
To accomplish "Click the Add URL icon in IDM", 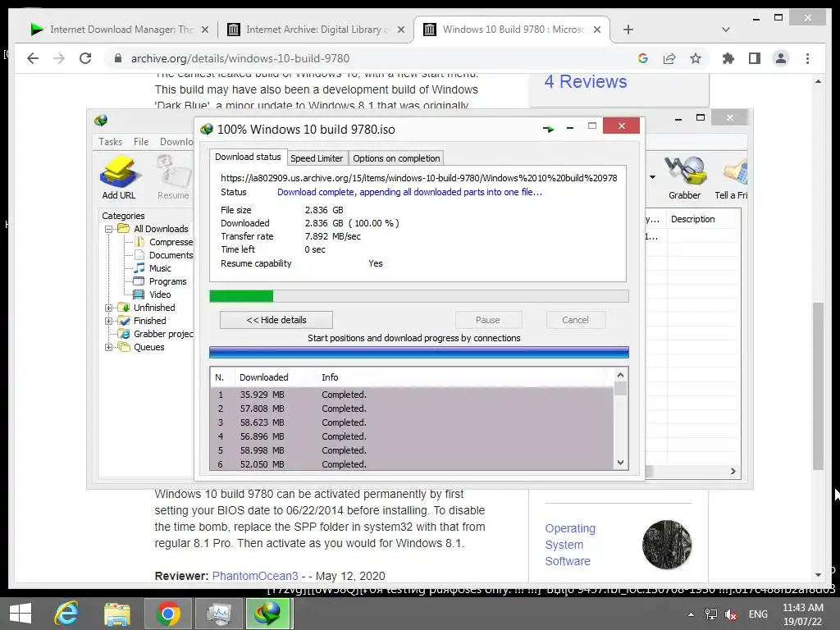I will pos(118,177).
